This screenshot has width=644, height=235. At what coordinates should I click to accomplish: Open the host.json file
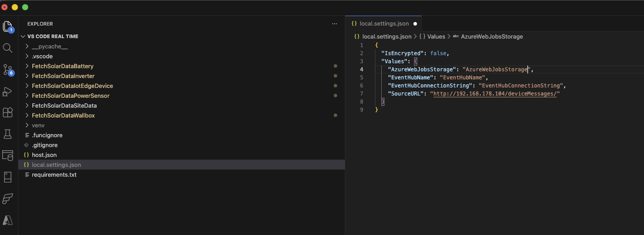[44, 155]
